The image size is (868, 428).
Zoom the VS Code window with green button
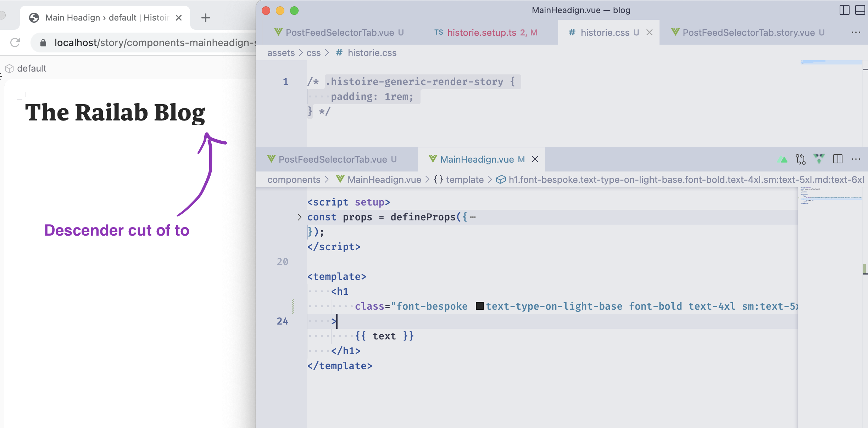click(294, 11)
